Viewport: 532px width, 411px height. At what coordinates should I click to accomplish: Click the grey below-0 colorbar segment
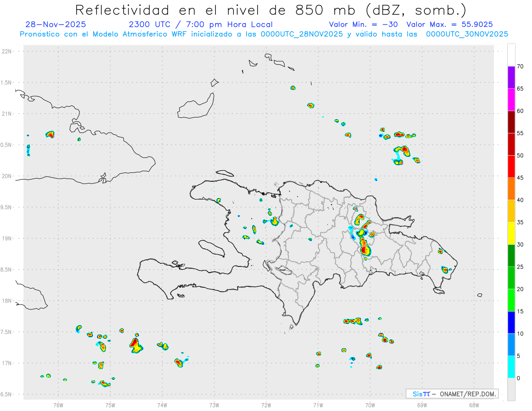(x=511, y=389)
